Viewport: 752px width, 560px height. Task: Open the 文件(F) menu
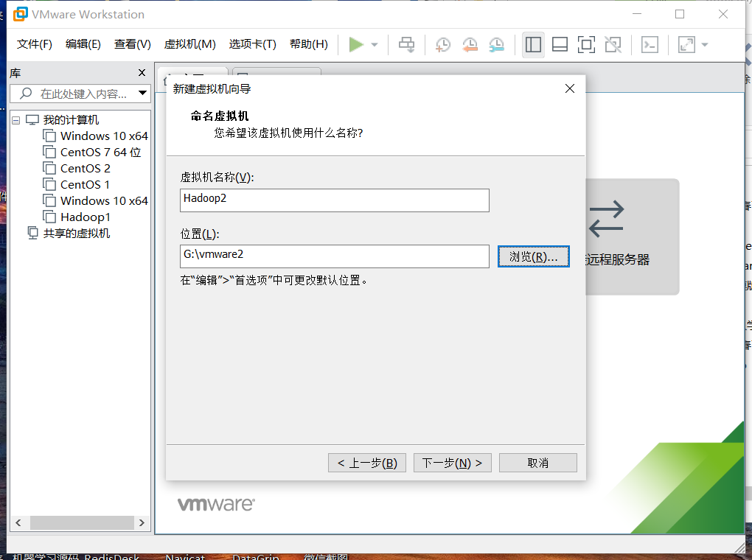tap(35, 44)
